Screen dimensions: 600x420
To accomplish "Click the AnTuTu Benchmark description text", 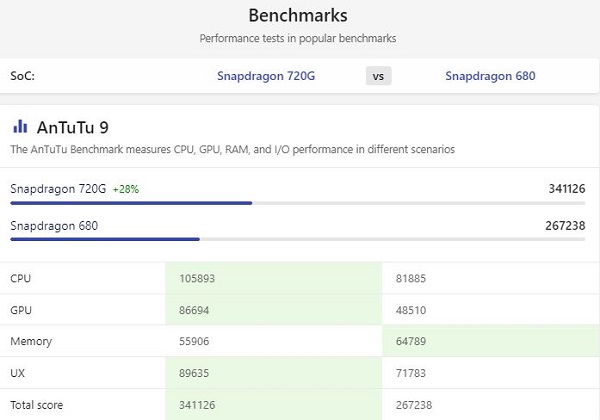I will (x=233, y=149).
